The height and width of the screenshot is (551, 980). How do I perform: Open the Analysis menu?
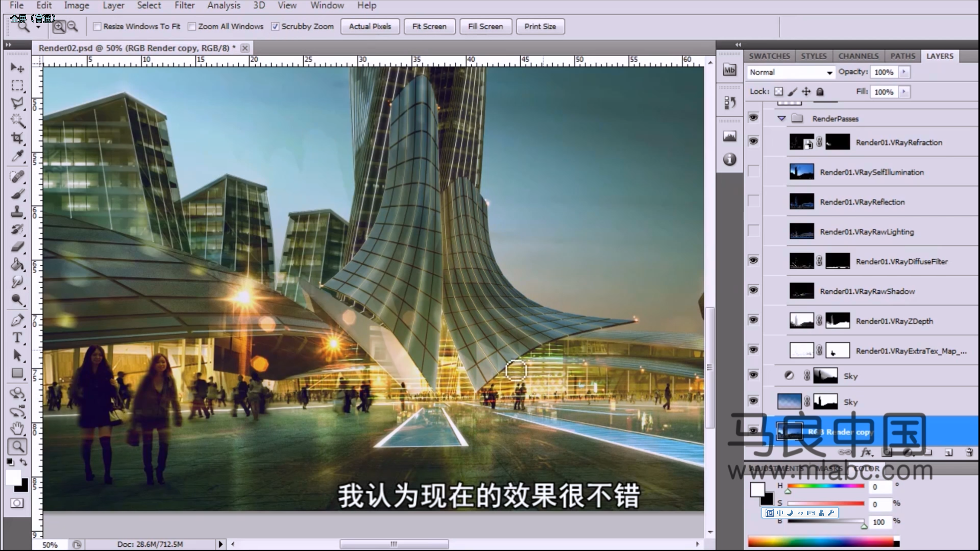pos(224,6)
